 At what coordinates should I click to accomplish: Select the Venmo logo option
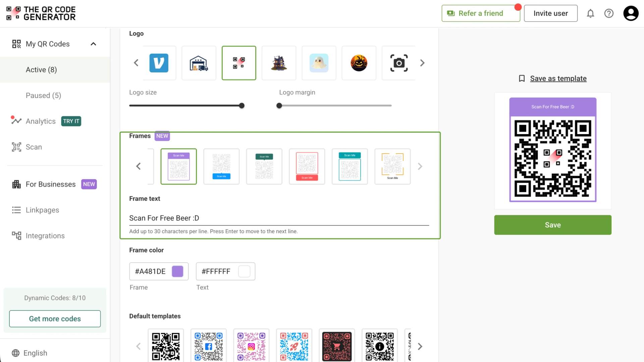pos(159,63)
